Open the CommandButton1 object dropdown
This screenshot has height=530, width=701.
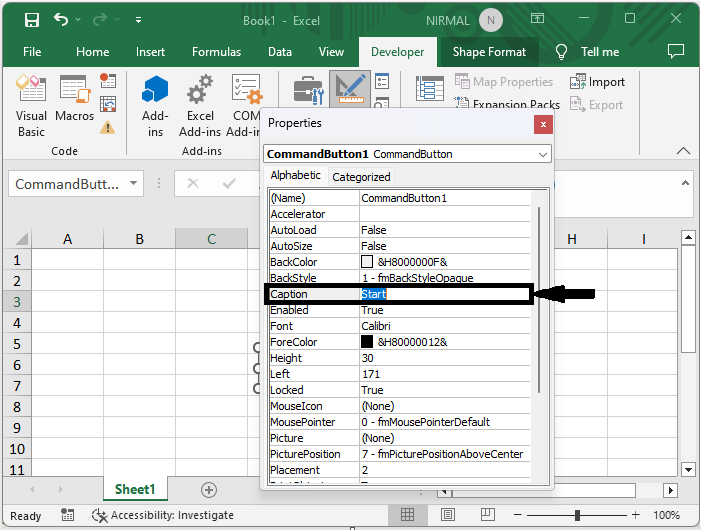tap(543, 155)
